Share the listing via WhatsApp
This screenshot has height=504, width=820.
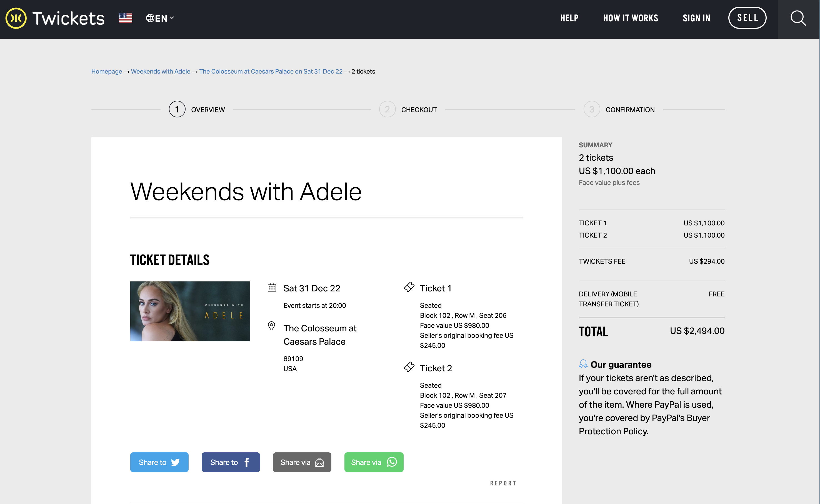(x=373, y=462)
